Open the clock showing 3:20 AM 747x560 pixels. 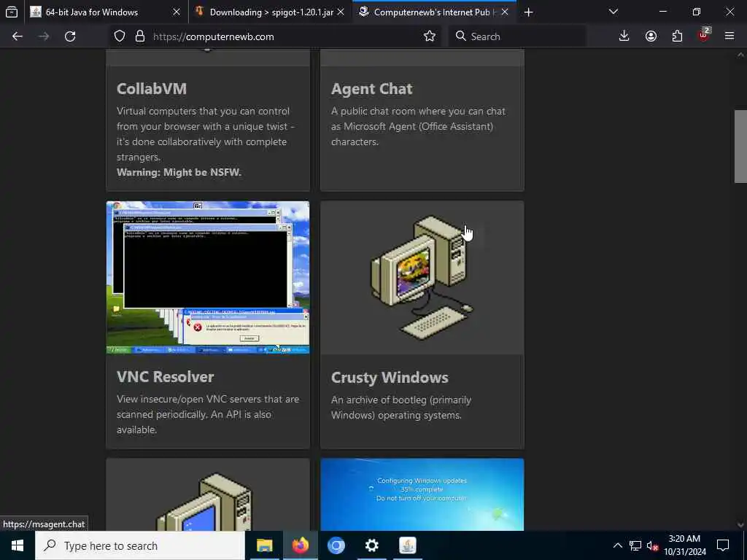click(684, 545)
